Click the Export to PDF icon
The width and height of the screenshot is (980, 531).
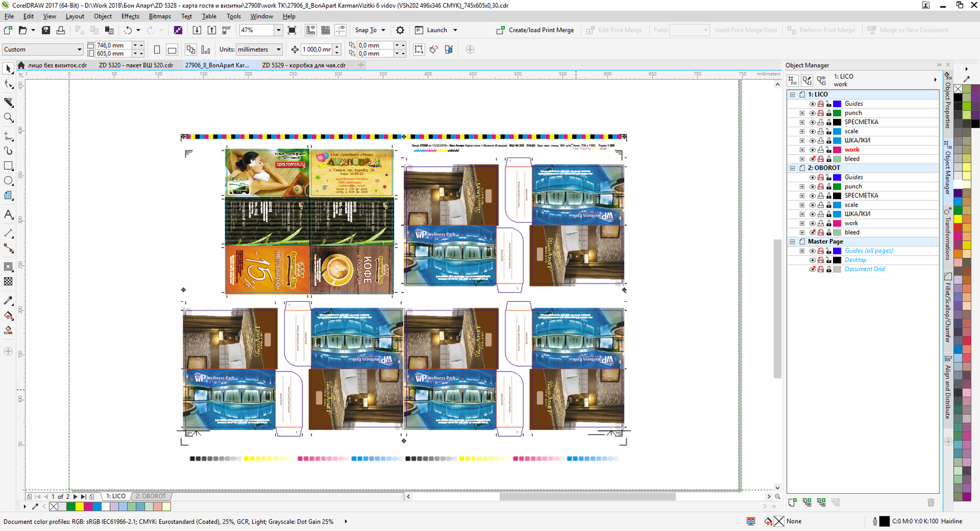[x=227, y=30]
